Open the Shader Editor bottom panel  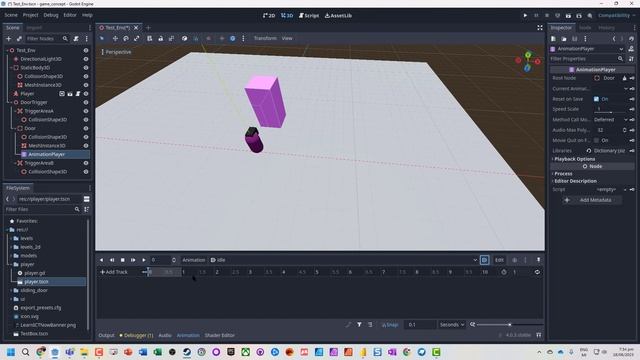pos(220,336)
